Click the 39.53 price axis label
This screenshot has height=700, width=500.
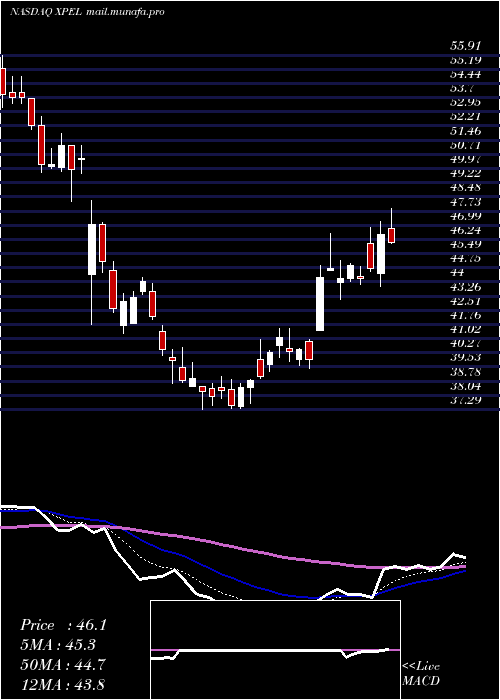pyautogui.click(x=465, y=358)
